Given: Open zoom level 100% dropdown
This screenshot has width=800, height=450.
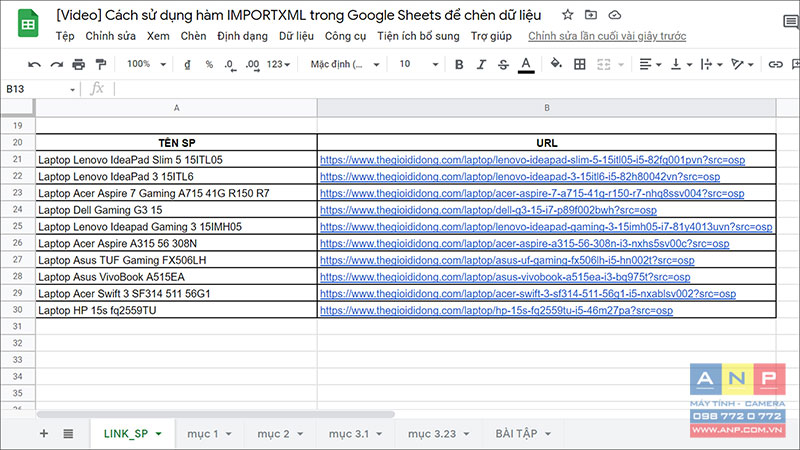Looking at the screenshot, I should pos(146,64).
